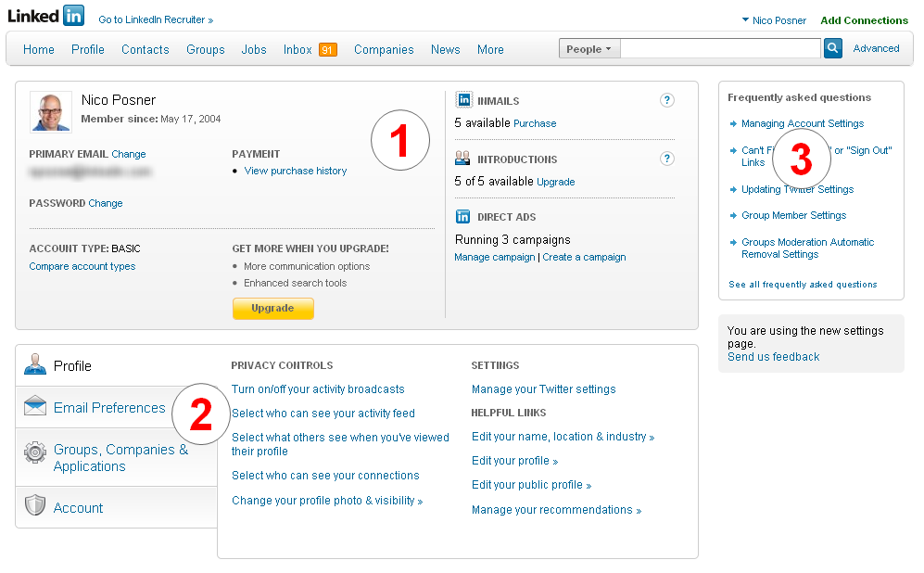This screenshot has height=573, width=924.
Task: Click Upgrade link next to Introductions
Action: point(556,182)
